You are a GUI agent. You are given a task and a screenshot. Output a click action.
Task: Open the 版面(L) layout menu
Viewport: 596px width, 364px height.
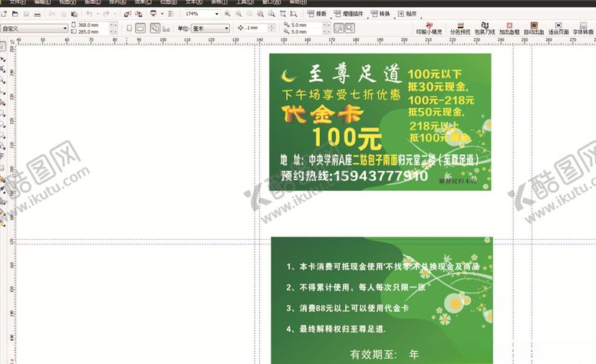(92, 2)
